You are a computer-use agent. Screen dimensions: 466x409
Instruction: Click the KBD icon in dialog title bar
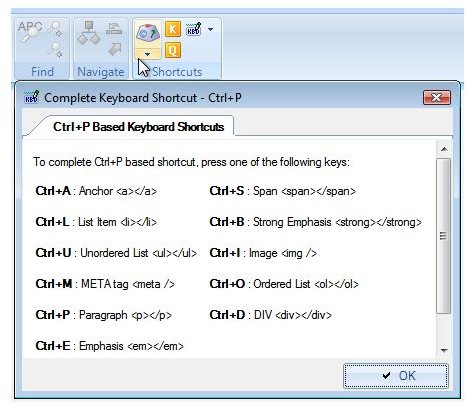point(32,98)
